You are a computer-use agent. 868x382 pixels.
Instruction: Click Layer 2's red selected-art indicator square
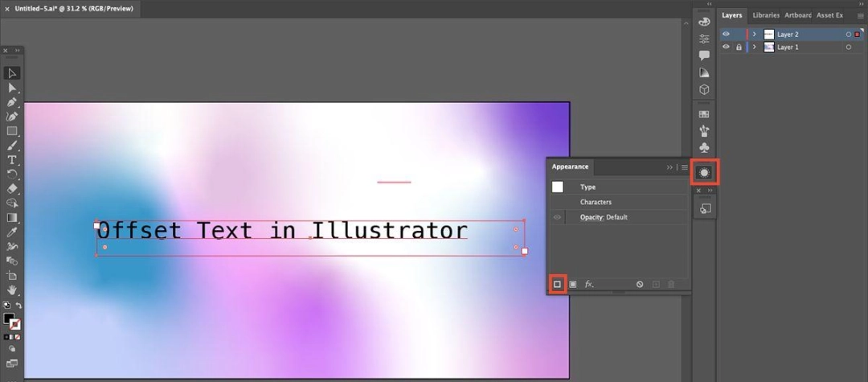858,35
